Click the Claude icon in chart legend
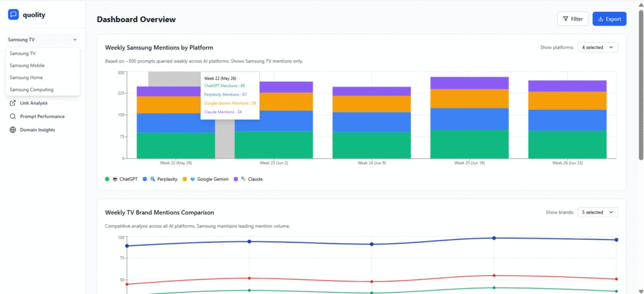This screenshot has height=294, width=644. (x=243, y=179)
